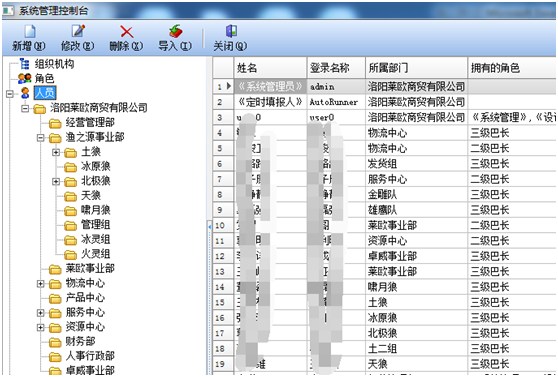Click the 北极狼 folder icon
Screen dimensions: 558x377
[x=70, y=182]
